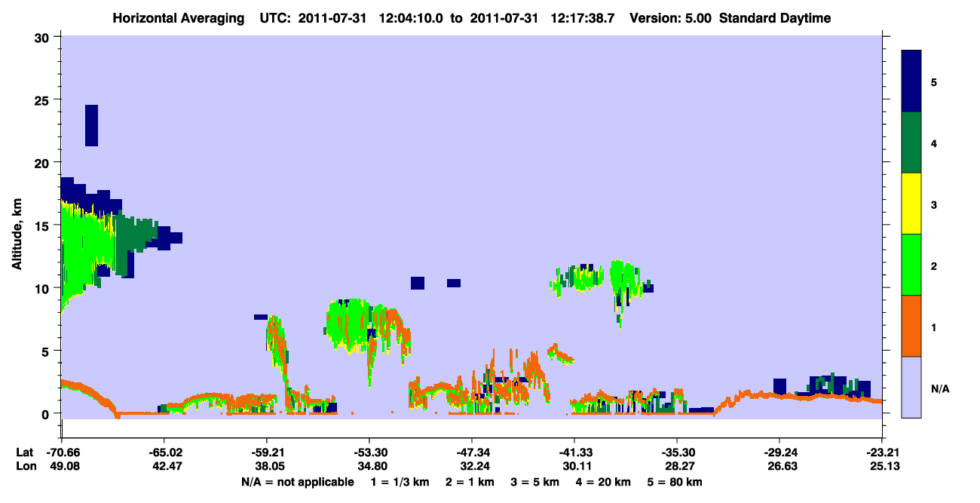980x503 pixels.
Task: Click the '5 = 80 km' legend note
Action: tap(674, 482)
